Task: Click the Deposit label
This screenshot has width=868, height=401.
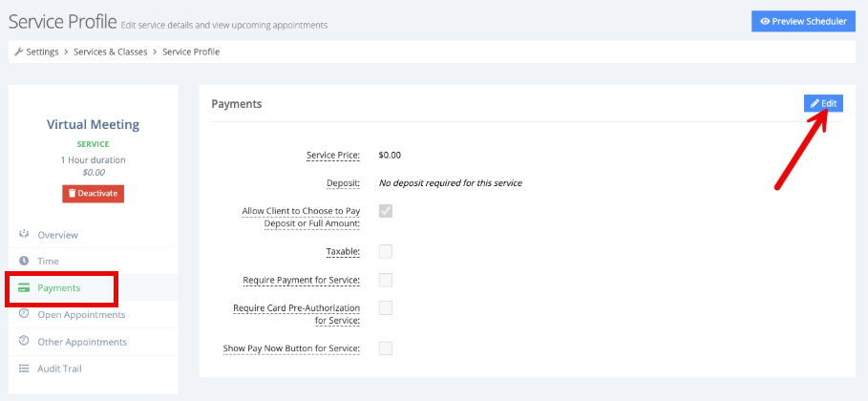Action: (x=343, y=182)
